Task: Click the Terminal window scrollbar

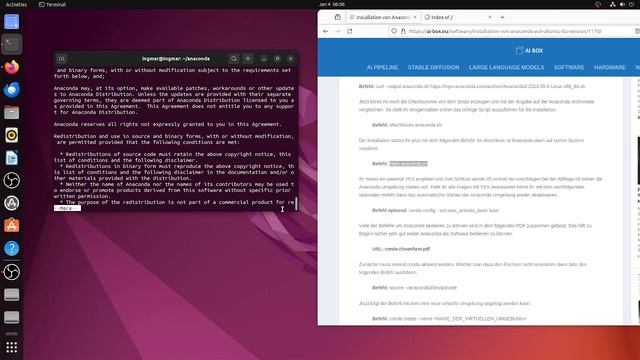Action: [296, 203]
